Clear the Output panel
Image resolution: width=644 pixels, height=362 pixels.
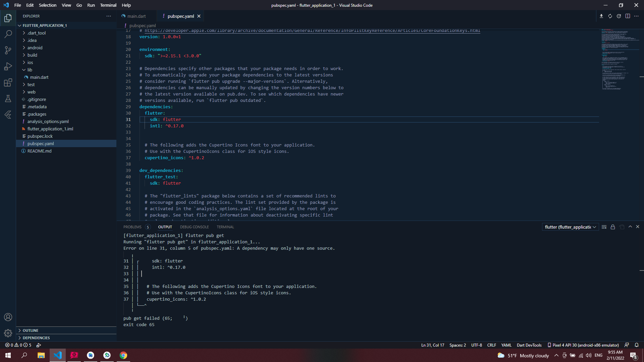pyautogui.click(x=604, y=227)
